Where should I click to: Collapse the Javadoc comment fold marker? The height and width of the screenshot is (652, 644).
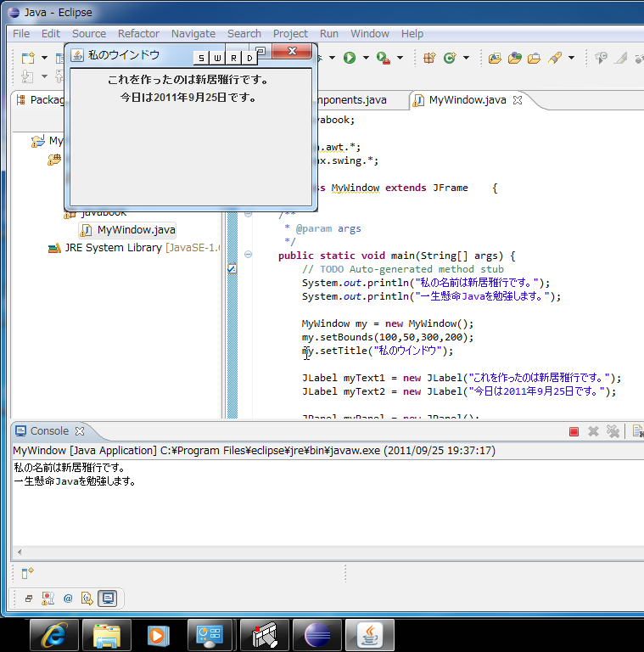coord(248,214)
